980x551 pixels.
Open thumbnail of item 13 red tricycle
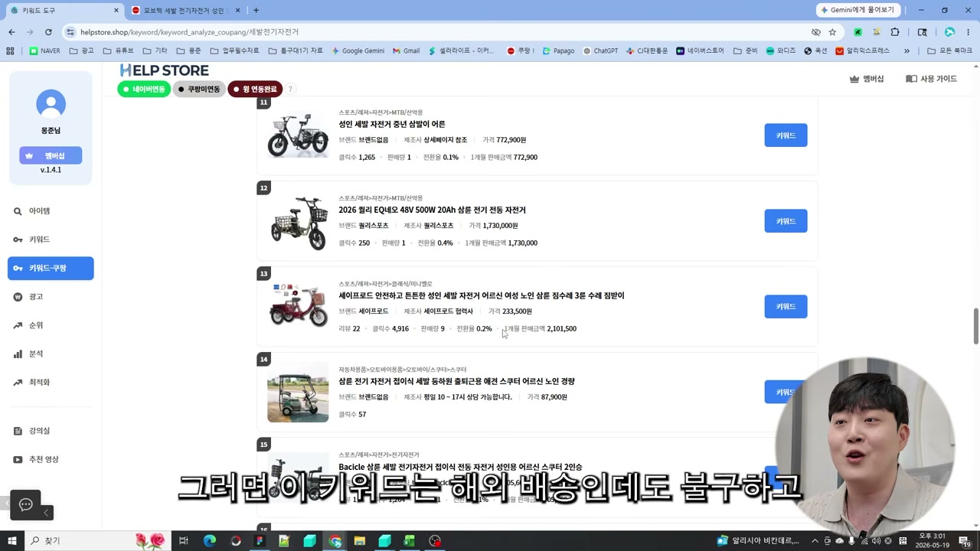coord(298,306)
